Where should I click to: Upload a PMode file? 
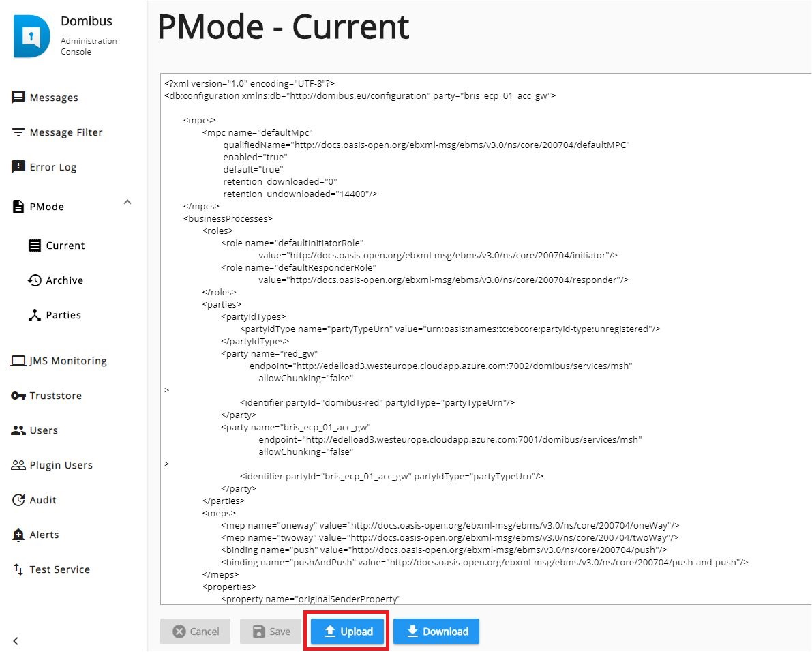348,632
